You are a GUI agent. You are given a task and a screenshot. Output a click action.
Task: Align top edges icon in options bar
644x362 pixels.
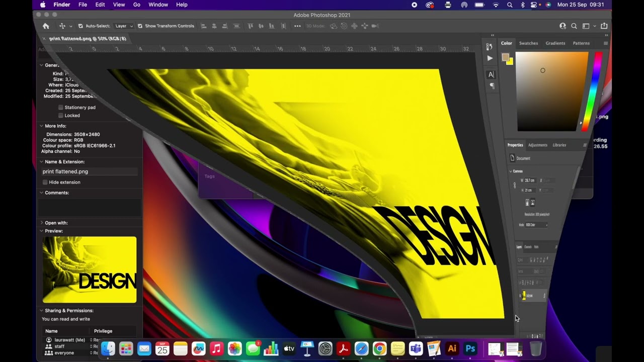pyautogui.click(x=251, y=26)
